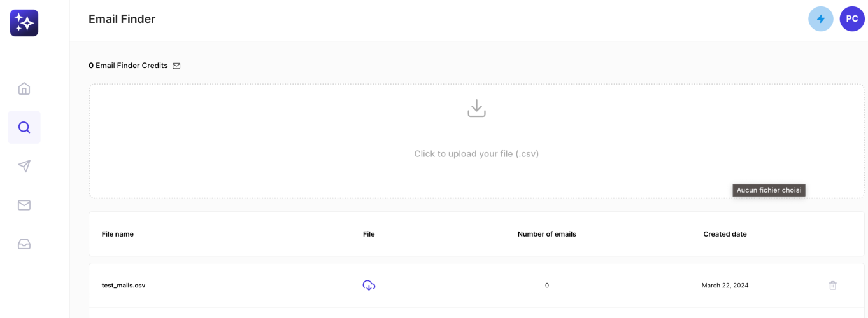Click the Email Finder page title
The image size is (868, 318).
click(x=122, y=19)
